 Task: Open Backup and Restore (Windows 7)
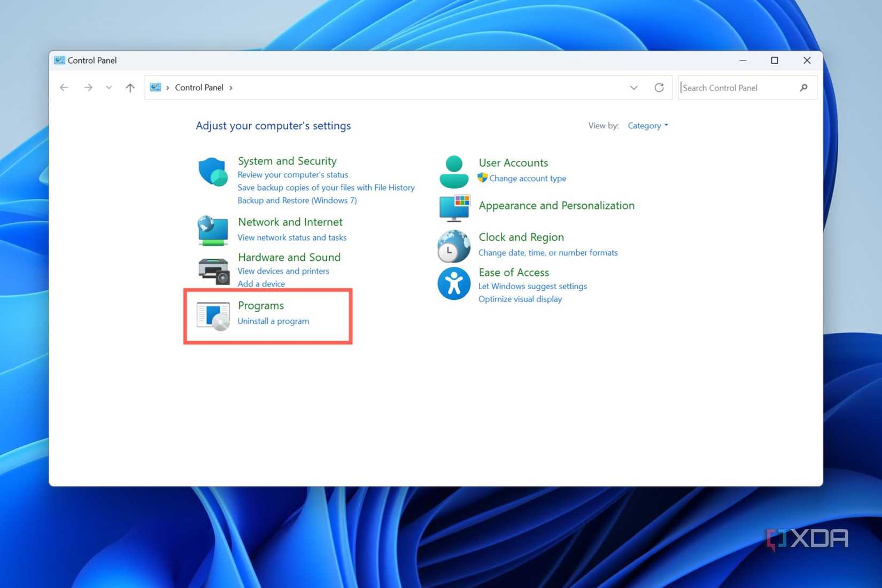coord(297,200)
